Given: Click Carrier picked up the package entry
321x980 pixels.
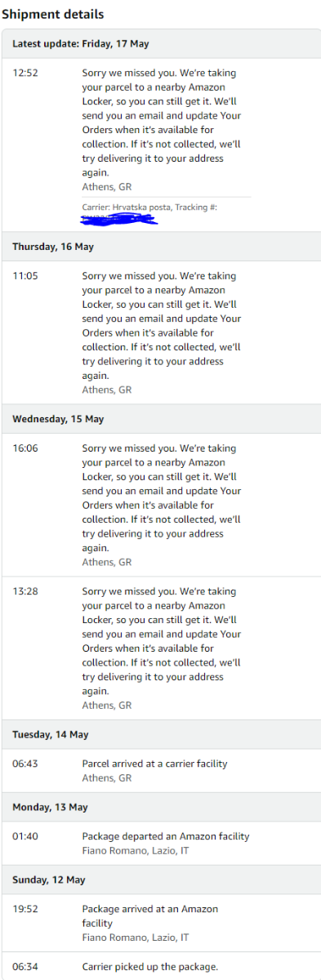Looking at the screenshot, I should (x=150, y=966).
